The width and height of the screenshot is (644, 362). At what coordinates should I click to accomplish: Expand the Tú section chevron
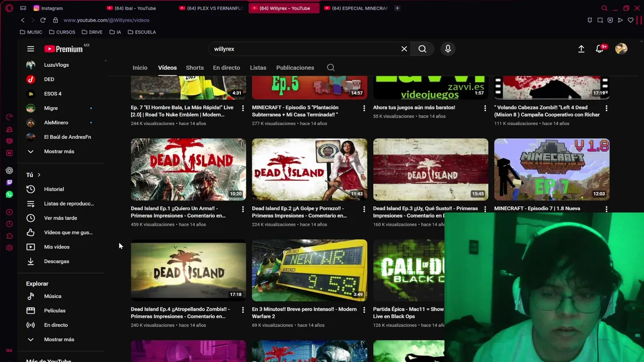[39, 175]
